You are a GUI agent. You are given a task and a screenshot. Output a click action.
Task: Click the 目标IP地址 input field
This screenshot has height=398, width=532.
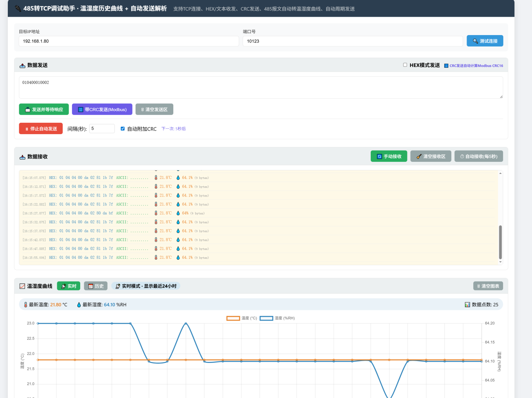click(129, 41)
